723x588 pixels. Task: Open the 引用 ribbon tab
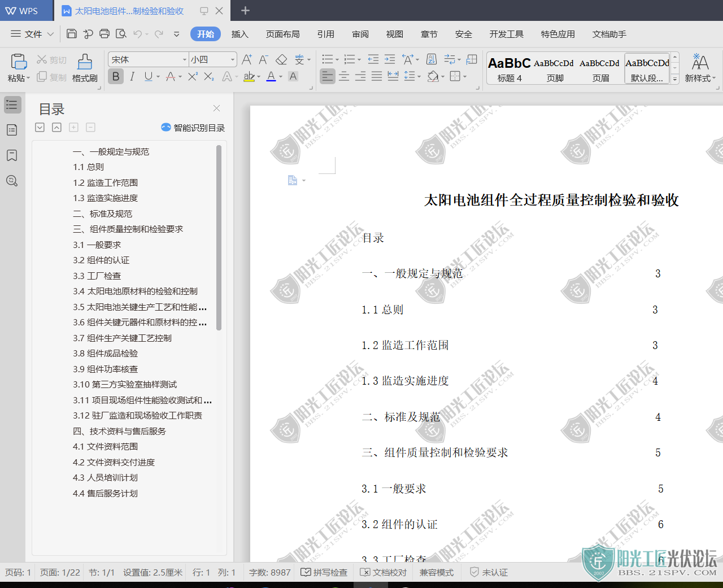coord(325,34)
